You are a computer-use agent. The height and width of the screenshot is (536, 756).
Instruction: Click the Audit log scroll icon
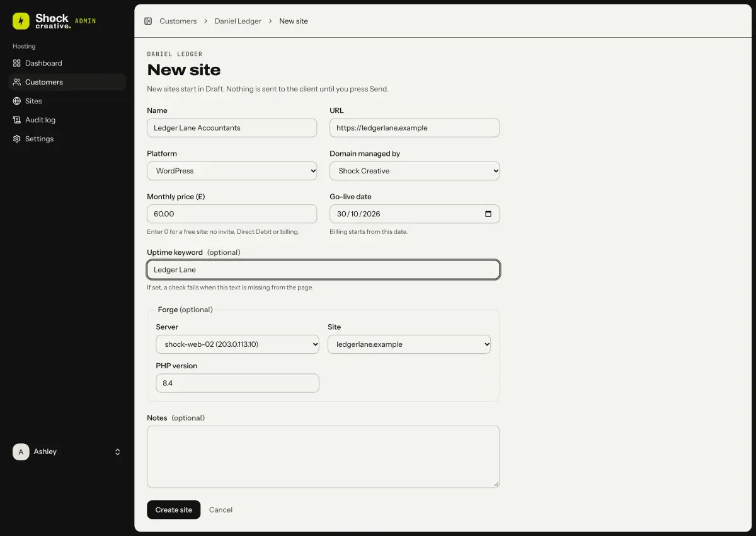tap(17, 120)
